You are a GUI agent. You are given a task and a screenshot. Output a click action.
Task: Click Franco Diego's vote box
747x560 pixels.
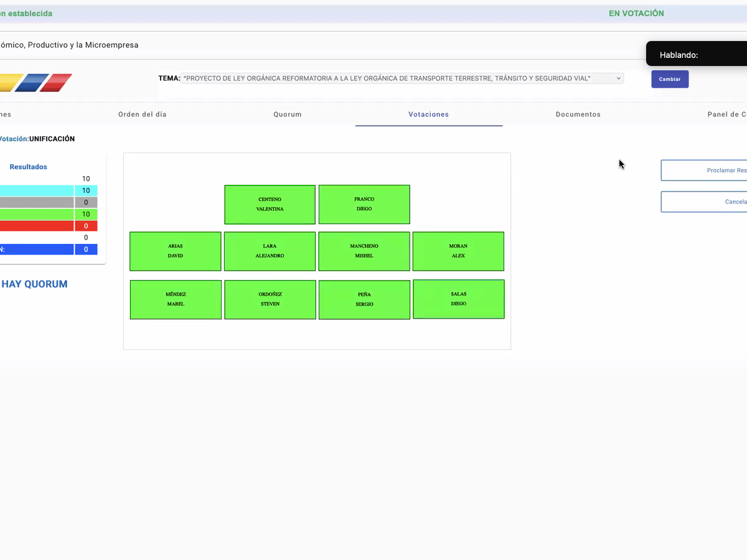pyautogui.click(x=364, y=204)
